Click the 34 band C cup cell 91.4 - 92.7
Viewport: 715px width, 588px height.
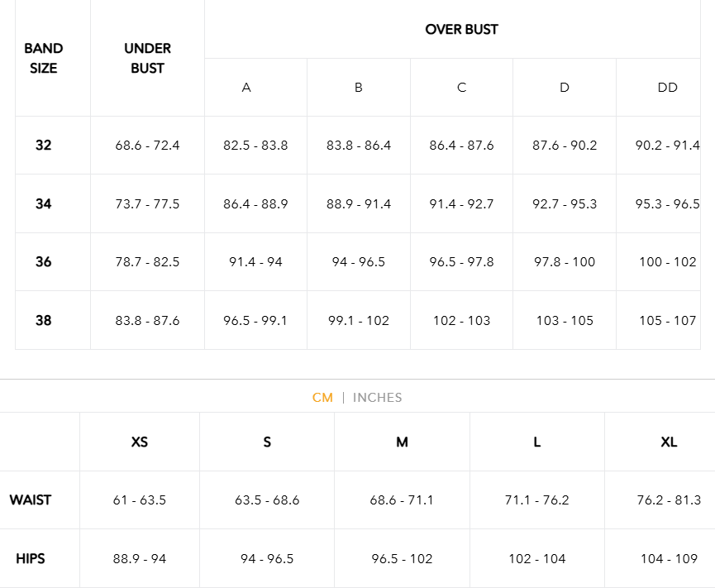(461, 203)
